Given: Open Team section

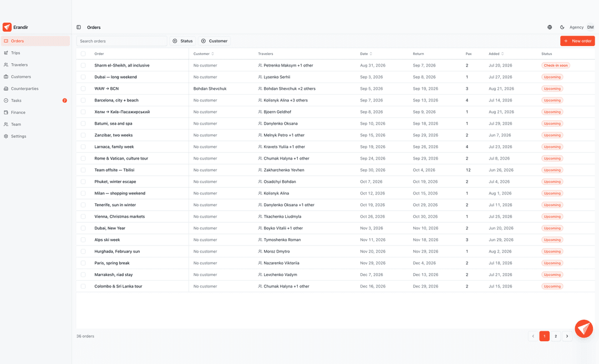Looking at the screenshot, I should click(35, 125).
